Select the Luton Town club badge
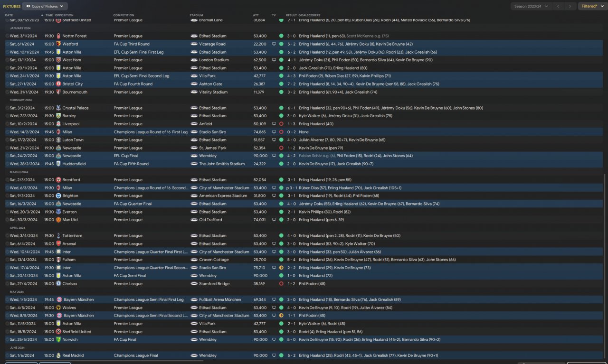The width and height of the screenshot is (608, 364). pyautogui.click(x=58, y=140)
